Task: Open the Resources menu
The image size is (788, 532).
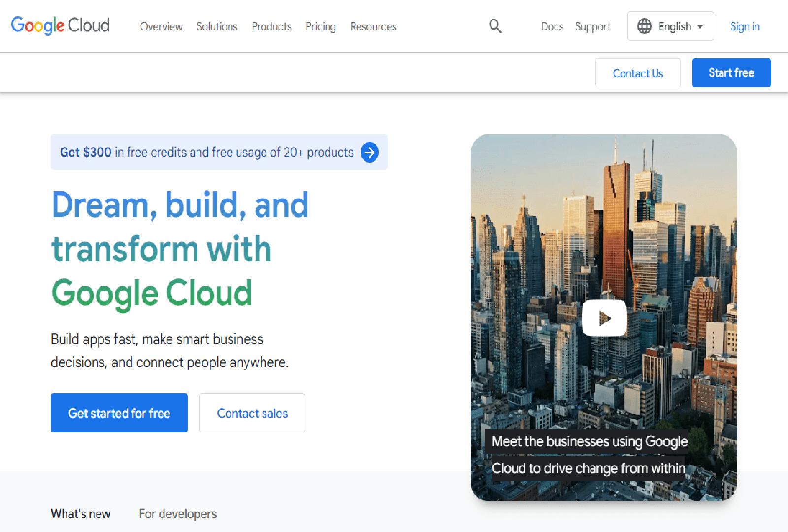Action: point(373,27)
